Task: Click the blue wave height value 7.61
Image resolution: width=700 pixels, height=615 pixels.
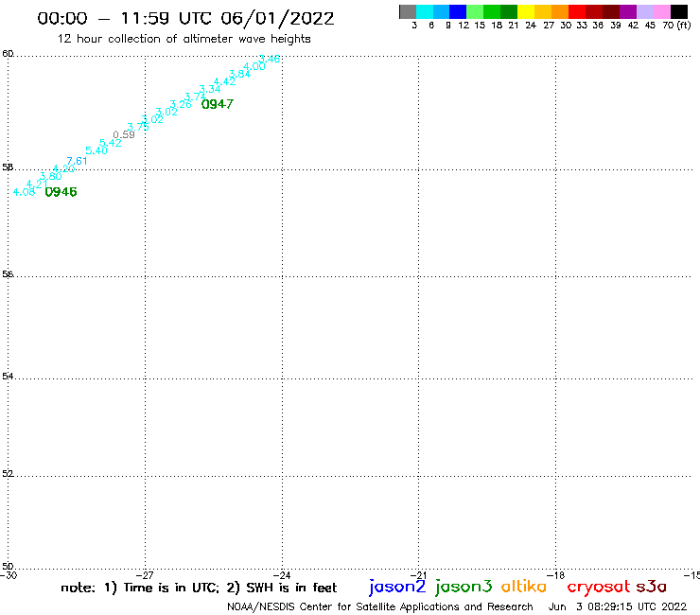Action: (x=77, y=161)
